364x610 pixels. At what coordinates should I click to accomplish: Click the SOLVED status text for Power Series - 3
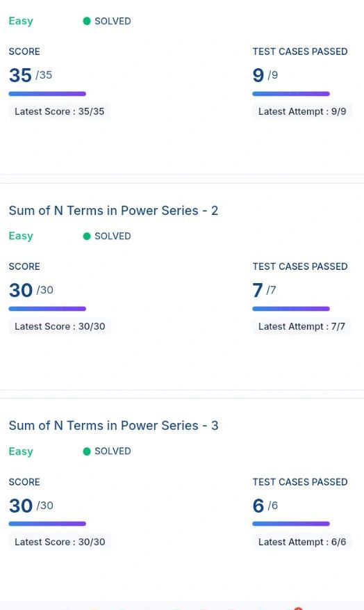pyautogui.click(x=113, y=451)
